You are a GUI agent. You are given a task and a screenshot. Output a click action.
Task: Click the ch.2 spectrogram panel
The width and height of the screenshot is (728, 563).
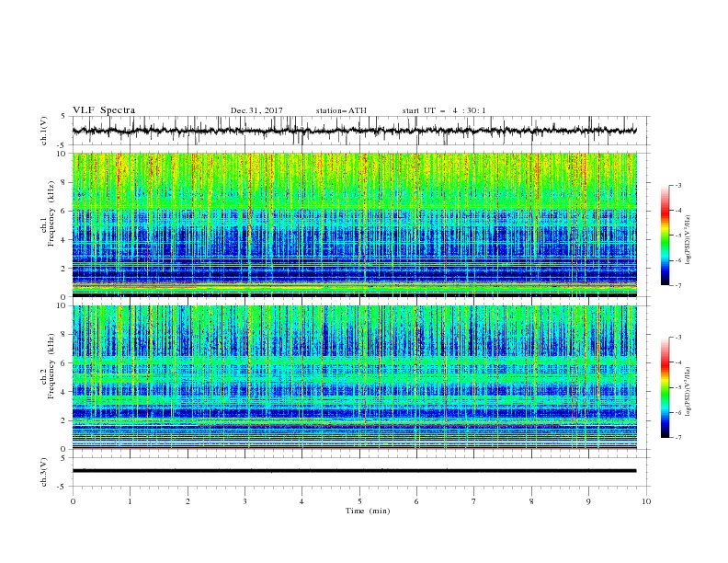[354, 377]
